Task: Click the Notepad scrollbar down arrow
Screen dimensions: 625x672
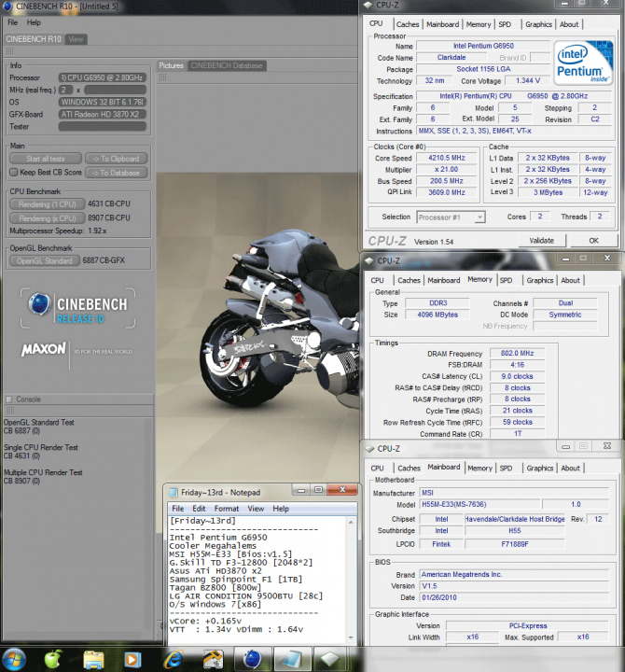Action: point(351,638)
